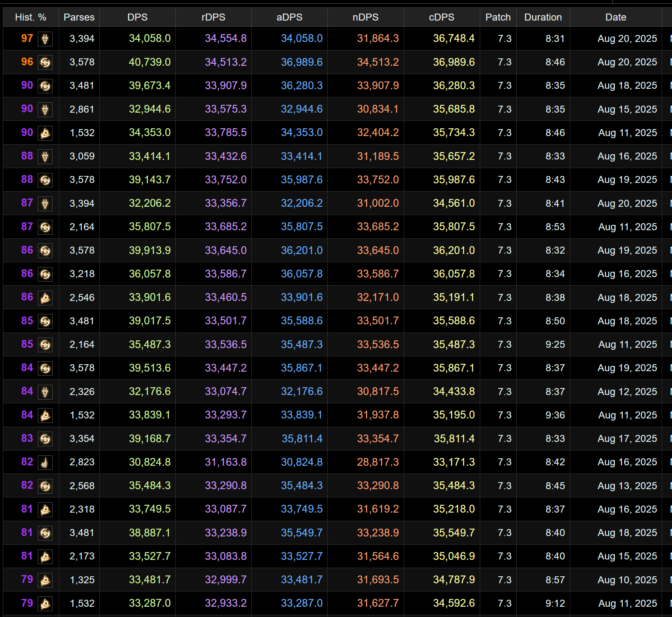Click the job icon in the 33,527.7 DPS row
The height and width of the screenshot is (617, 672).
pyautogui.click(x=45, y=557)
